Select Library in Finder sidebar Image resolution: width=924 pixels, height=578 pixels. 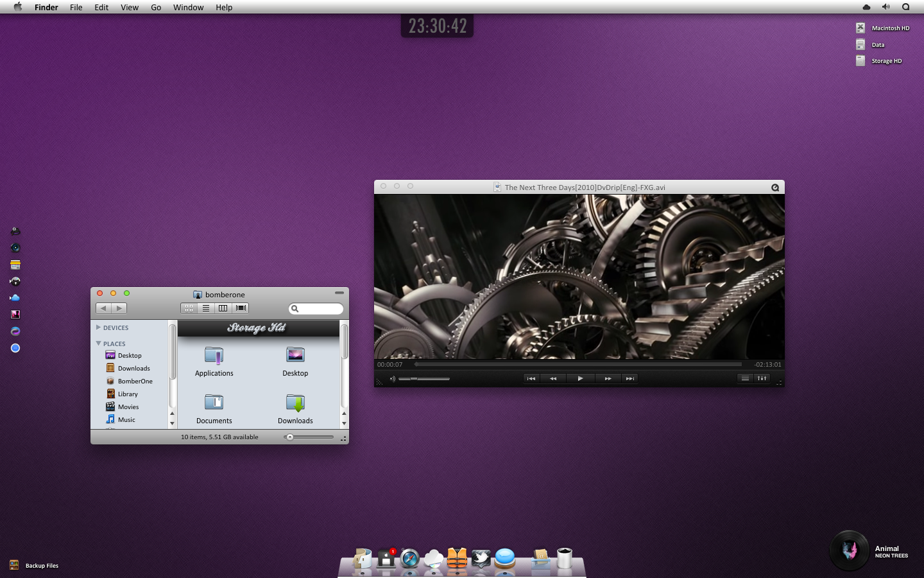tap(121, 394)
